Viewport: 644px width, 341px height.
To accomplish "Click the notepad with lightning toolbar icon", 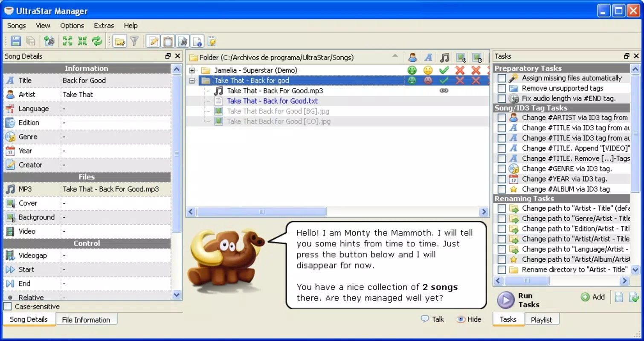I will [212, 41].
